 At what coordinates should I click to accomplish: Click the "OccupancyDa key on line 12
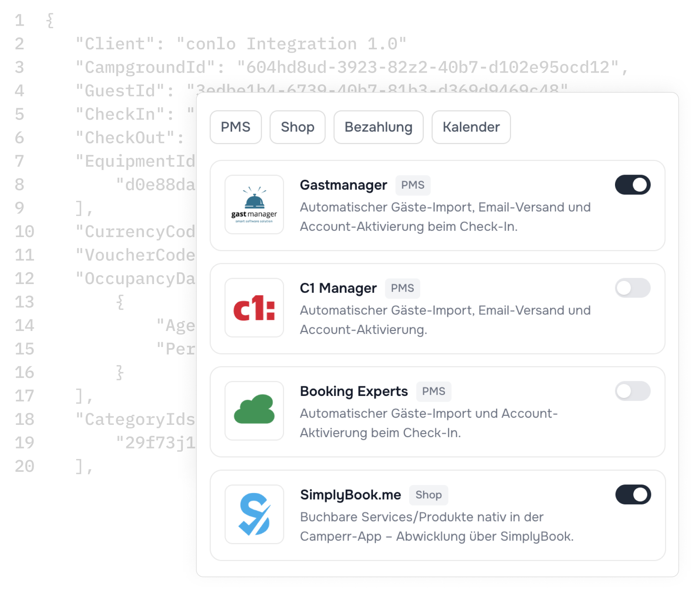[x=136, y=278]
